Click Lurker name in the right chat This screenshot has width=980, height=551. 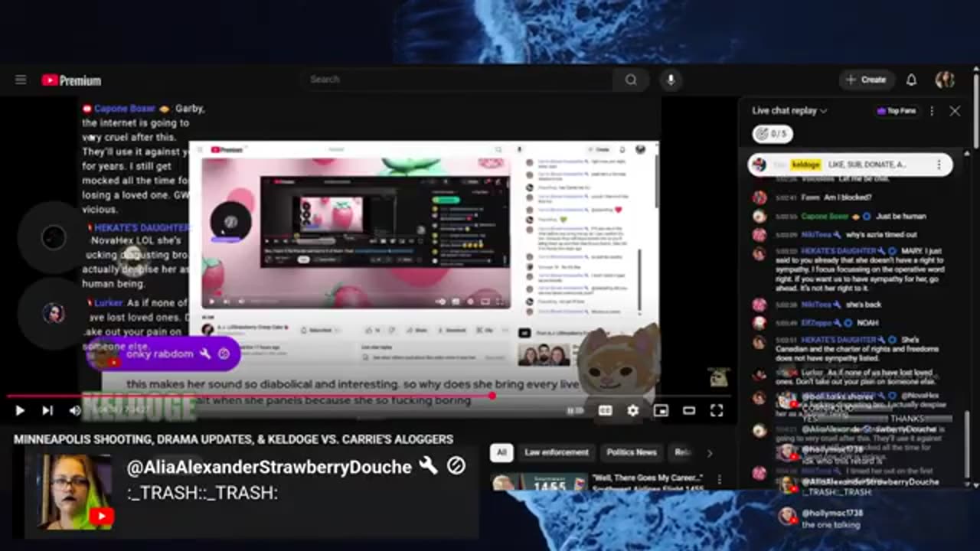(812, 372)
